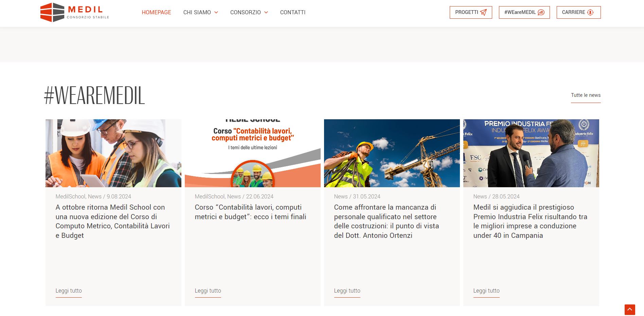Click the MEDIL Consorzio Stabile logo
Viewport: 644px width, 316px height.
point(75,12)
